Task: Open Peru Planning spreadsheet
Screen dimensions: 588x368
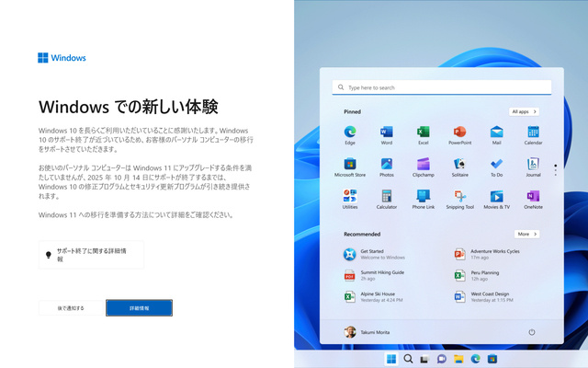Action: pyautogui.click(x=477, y=275)
